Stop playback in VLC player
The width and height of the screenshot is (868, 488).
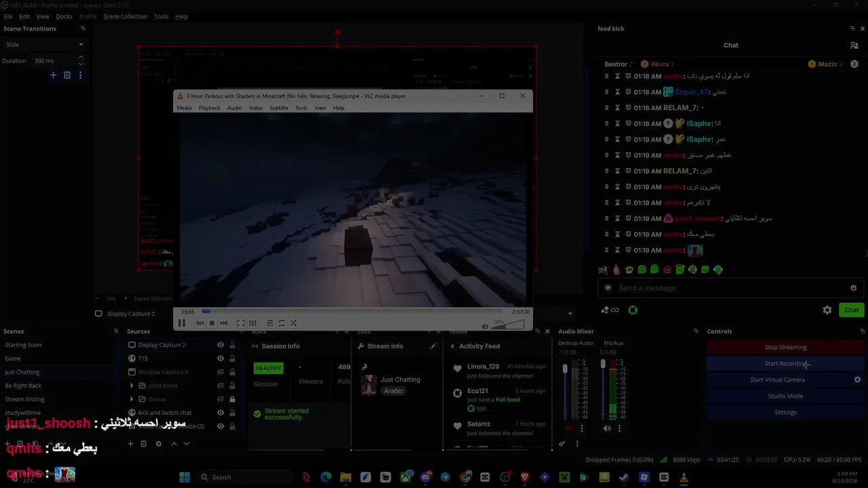(212, 323)
